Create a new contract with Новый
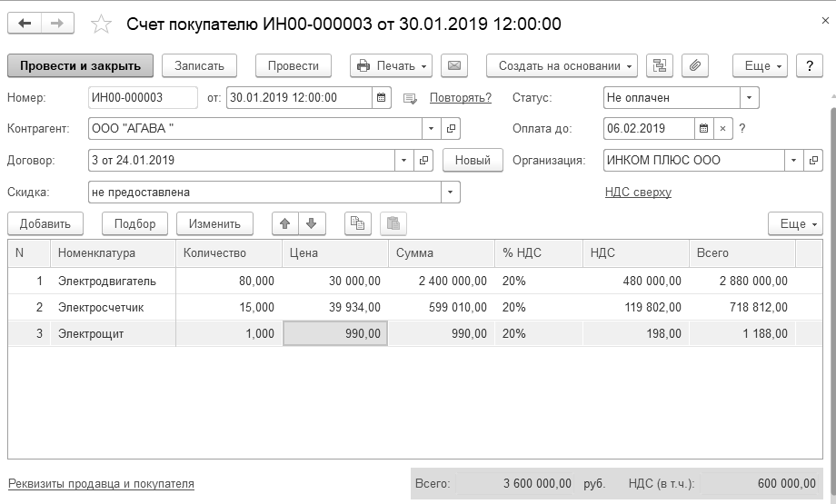The height and width of the screenshot is (504, 836). tap(473, 161)
